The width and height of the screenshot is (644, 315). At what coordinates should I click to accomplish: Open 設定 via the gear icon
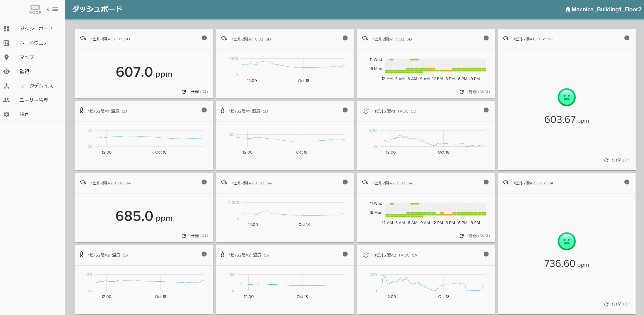click(7, 114)
